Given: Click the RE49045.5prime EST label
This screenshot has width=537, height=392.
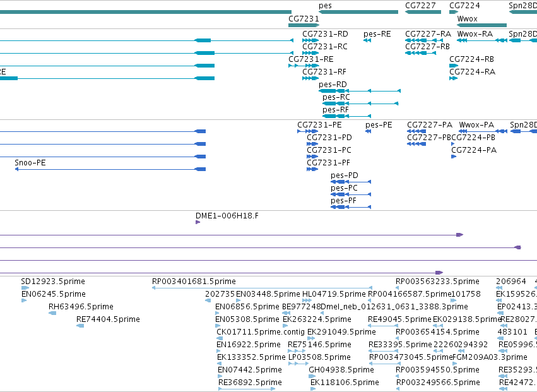Looking at the screenshot, I should coord(399,320).
